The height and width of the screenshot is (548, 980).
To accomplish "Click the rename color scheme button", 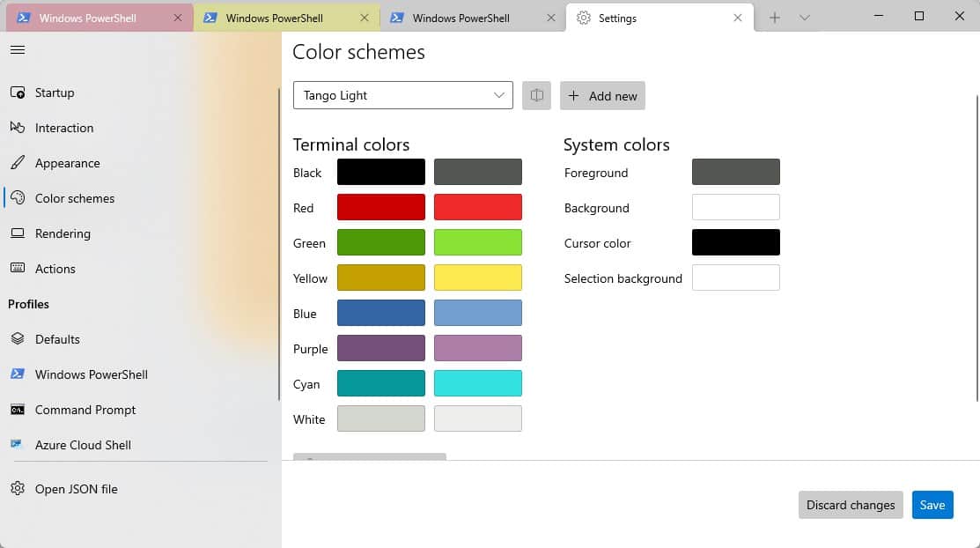I will (536, 96).
